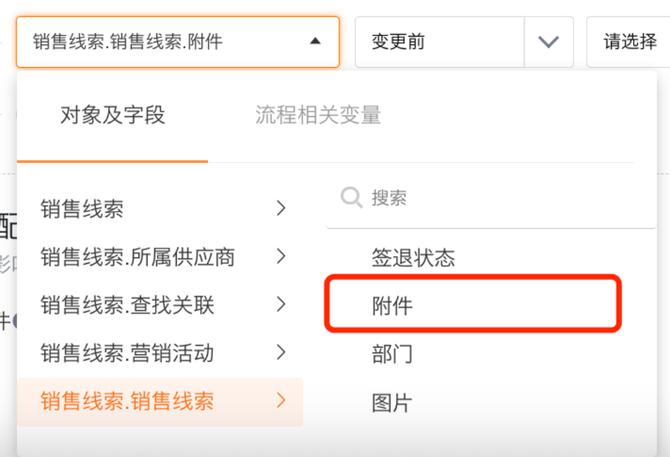Choose the 附件 field option

pos(392,306)
